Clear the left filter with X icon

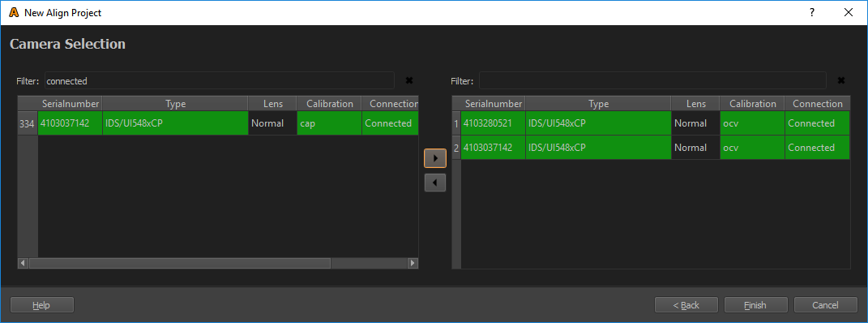(x=409, y=81)
